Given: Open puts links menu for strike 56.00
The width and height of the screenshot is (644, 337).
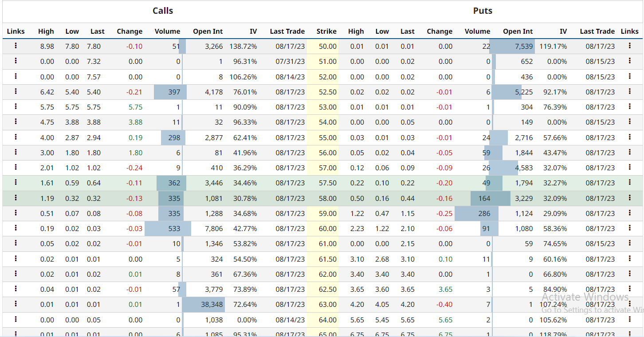Looking at the screenshot, I should point(629,152).
